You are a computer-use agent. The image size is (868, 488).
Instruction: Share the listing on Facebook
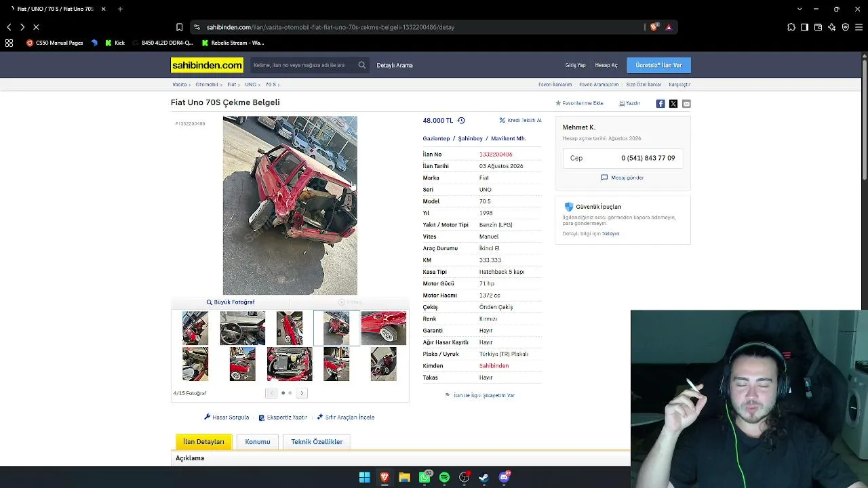[660, 104]
